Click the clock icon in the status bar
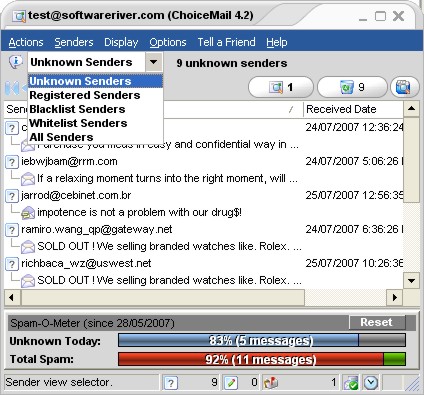The image size is (424, 395). click(371, 383)
